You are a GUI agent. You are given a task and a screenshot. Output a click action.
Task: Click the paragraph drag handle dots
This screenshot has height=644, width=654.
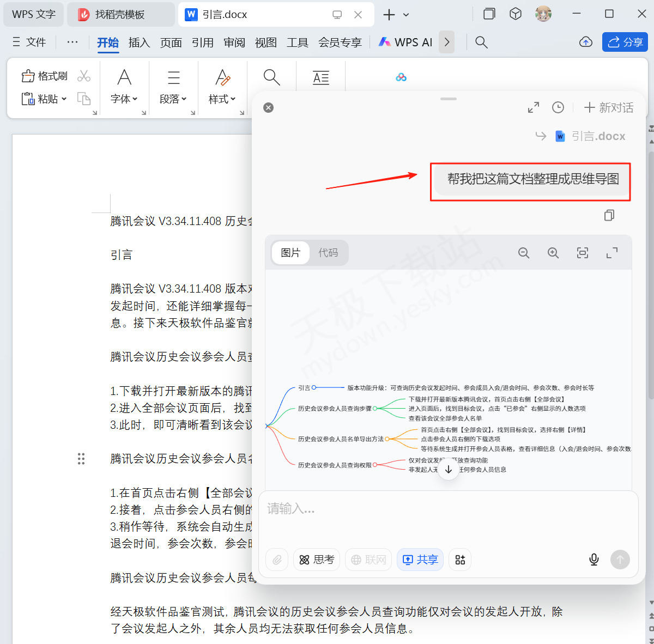tap(81, 459)
